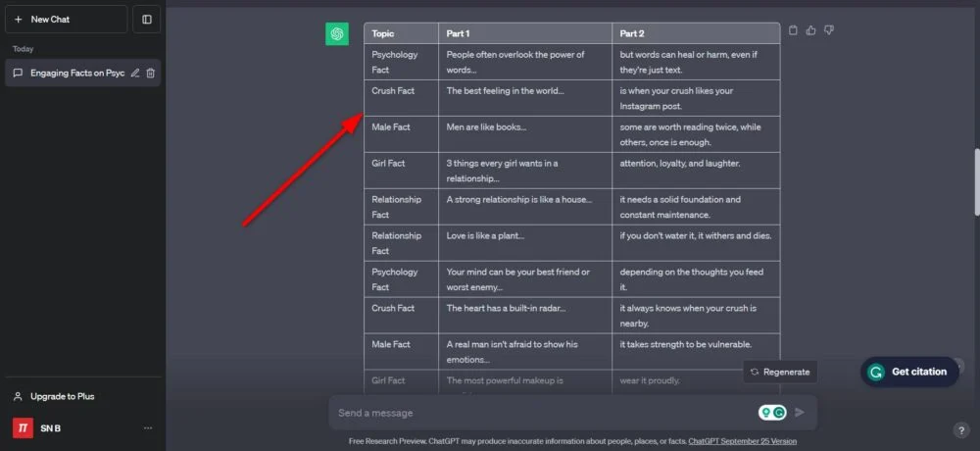The height and width of the screenshot is (451, 980).
Task: Copy response with the clipboard icon
Action: [x=794, y=30]
